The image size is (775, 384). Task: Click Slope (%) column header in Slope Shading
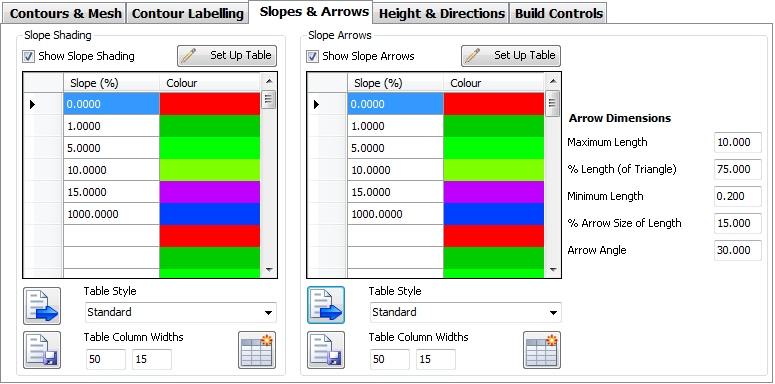click(111, 83)
